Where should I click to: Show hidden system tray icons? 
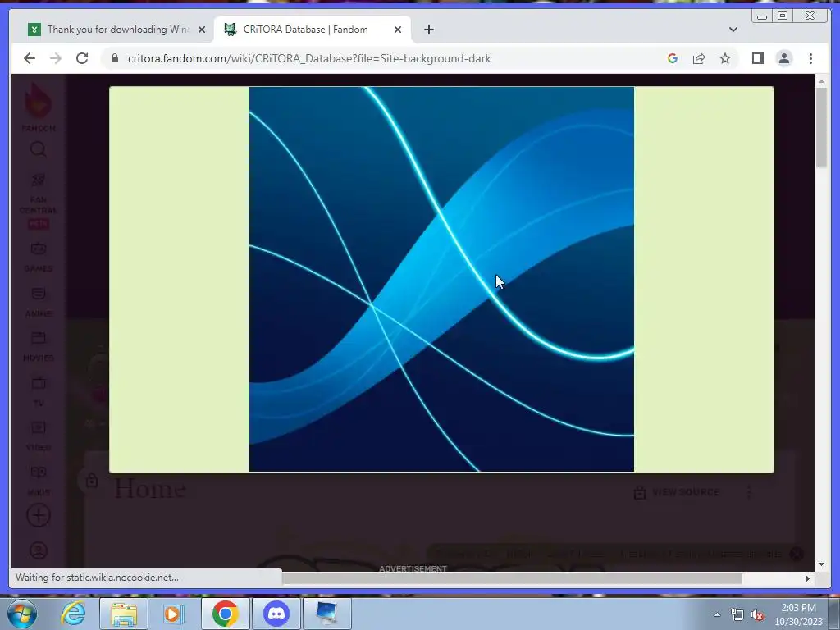[717, 615]
